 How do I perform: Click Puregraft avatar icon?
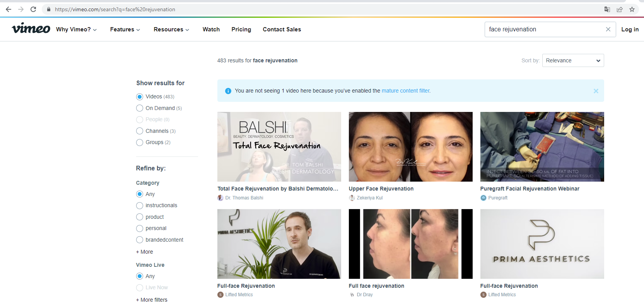(483, 198)
